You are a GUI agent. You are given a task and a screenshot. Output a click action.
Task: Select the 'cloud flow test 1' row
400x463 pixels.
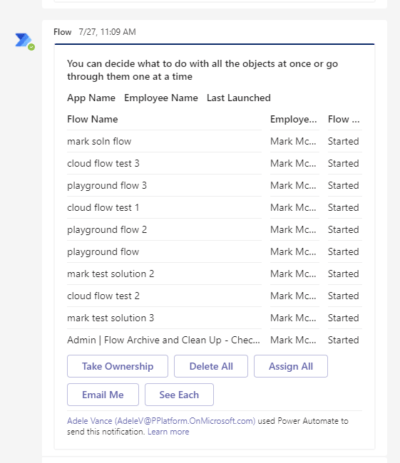coord(214,207)
